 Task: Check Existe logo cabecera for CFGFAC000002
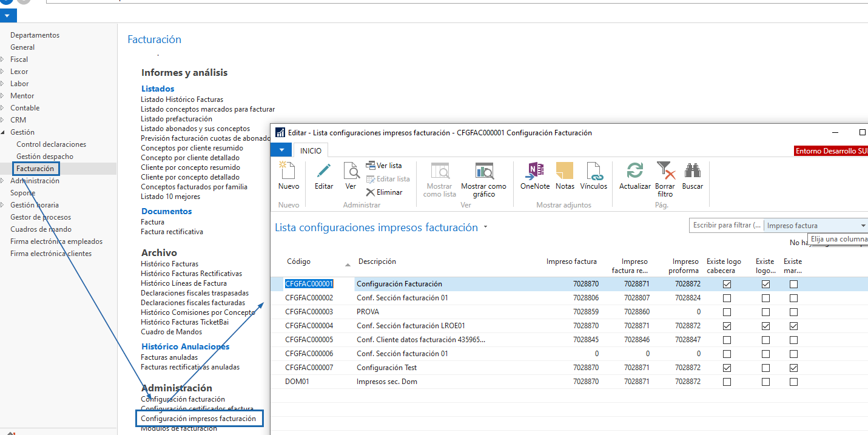[727, 298]
